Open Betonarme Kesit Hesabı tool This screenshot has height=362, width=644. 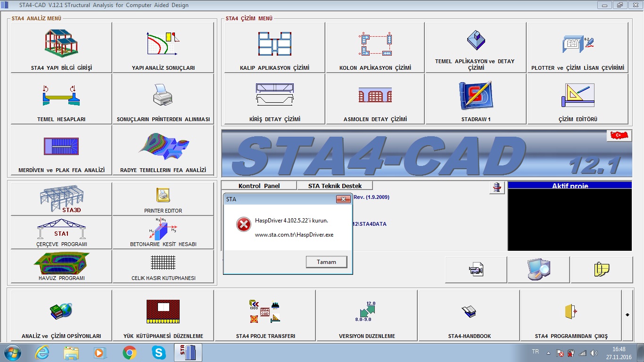163,232
